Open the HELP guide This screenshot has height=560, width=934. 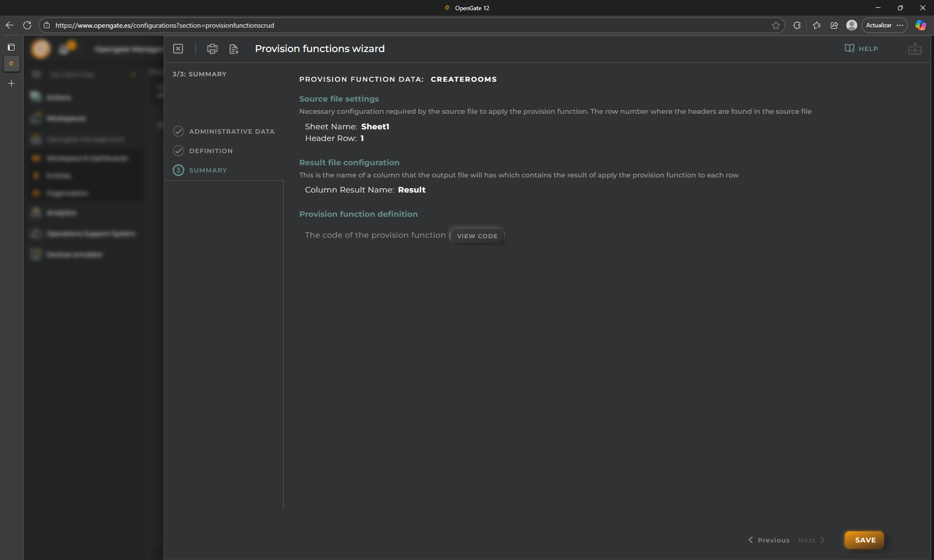click(x=862, y=49)
